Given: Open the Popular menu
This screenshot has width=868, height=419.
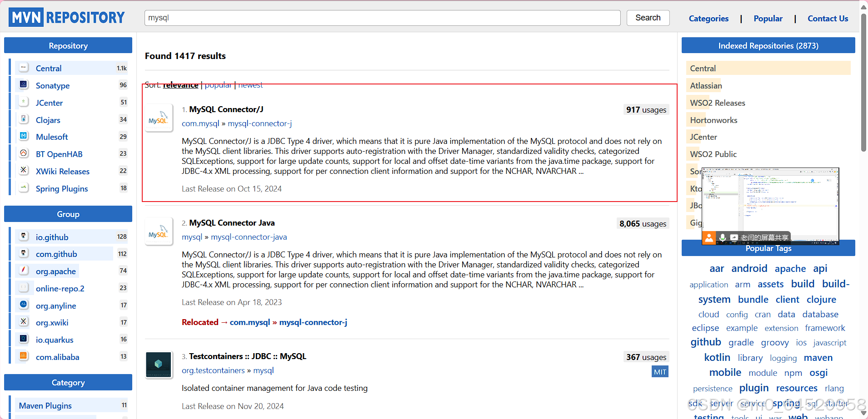Looking at the screenshot, I should click(x=768, y=19).
